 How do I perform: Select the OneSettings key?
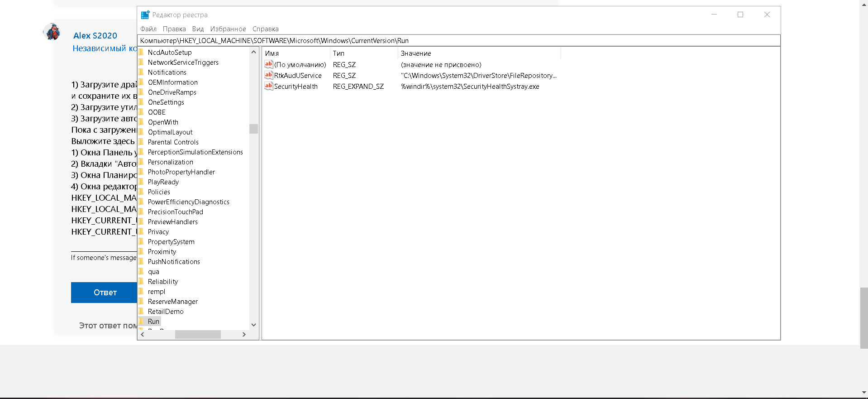point(166,102)
